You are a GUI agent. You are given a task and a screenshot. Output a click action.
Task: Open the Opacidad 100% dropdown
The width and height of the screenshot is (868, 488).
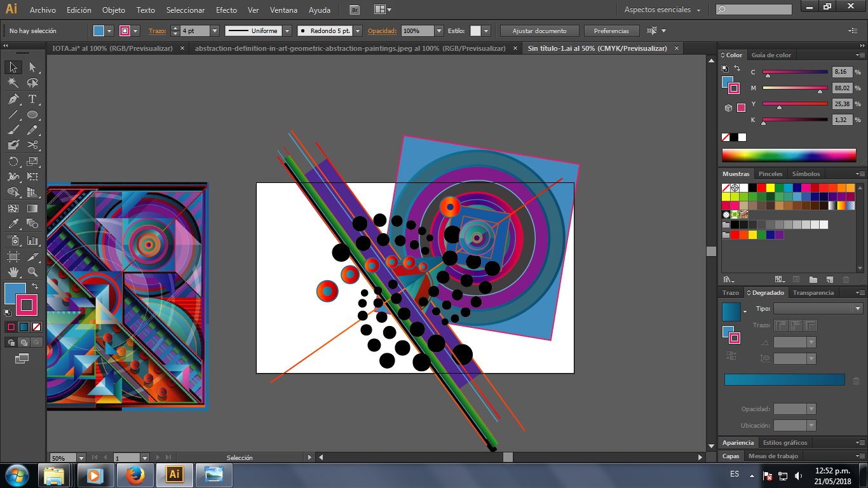click(439, 30)
